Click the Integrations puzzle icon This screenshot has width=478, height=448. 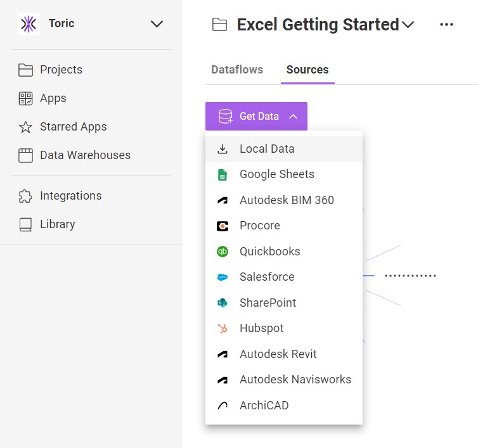click(x=25, y=196)
